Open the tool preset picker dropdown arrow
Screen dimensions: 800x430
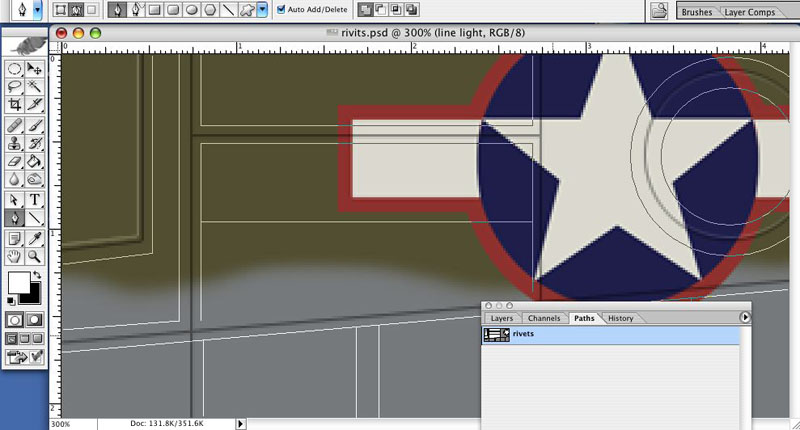click(x=37, y=10)
